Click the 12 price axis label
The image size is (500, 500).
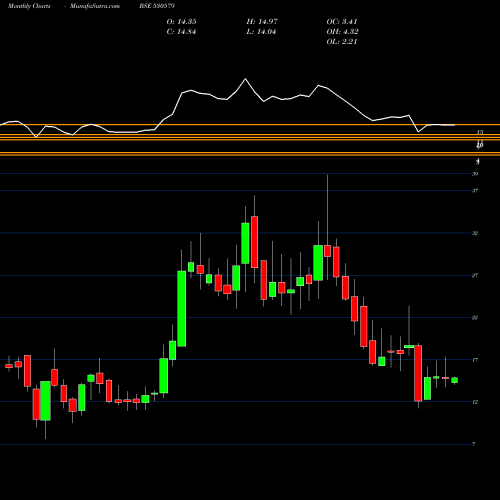(475, 402)
